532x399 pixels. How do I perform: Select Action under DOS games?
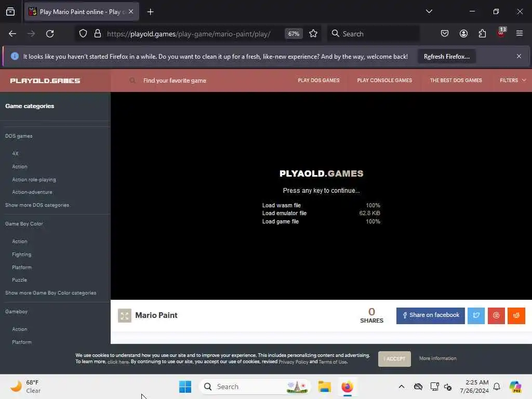tap(20, 167)
